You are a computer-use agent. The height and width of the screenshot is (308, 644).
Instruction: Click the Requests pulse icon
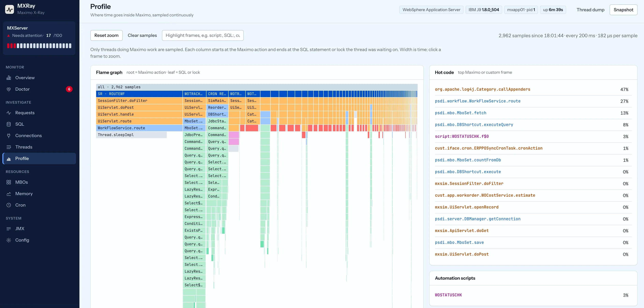(x=9, y=113)
